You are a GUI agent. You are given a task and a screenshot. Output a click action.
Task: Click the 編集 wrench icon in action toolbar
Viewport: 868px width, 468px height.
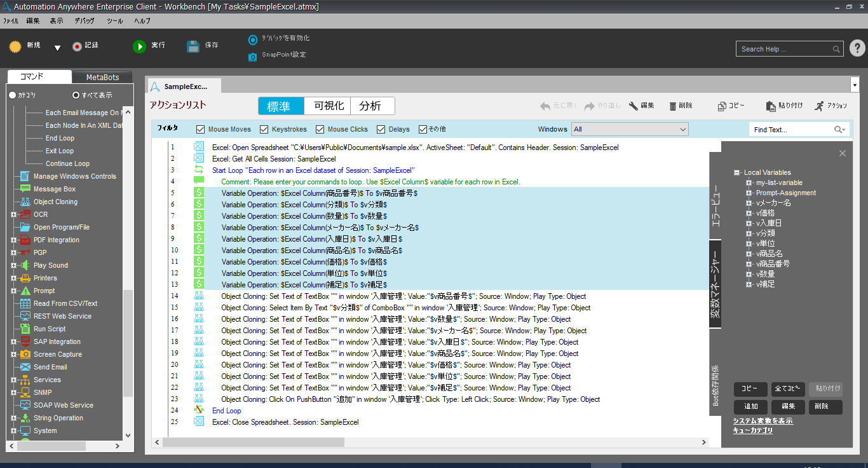pos(634,106)
